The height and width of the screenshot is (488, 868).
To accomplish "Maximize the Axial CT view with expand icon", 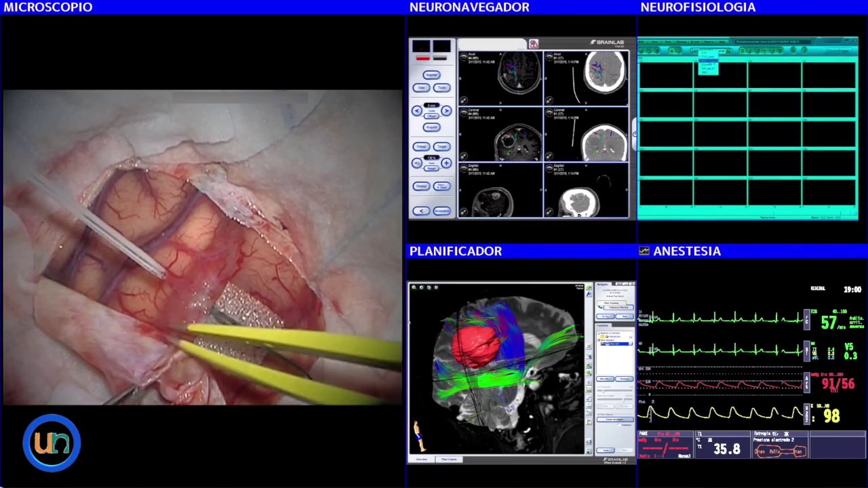I will [549, 100].
